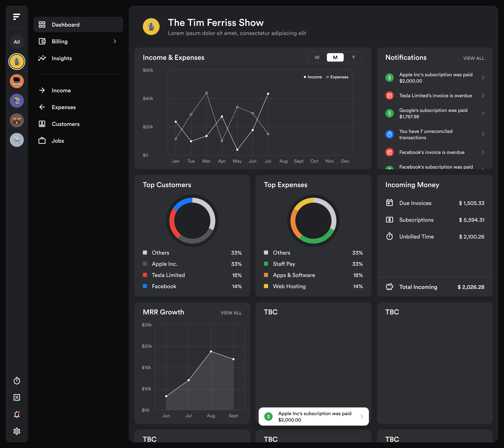The height and width of the screenshot is (448, 504).
Task: Click red calendar icon for Facebook's invoice
Action: pyautogui.click(x=389, y=152)
